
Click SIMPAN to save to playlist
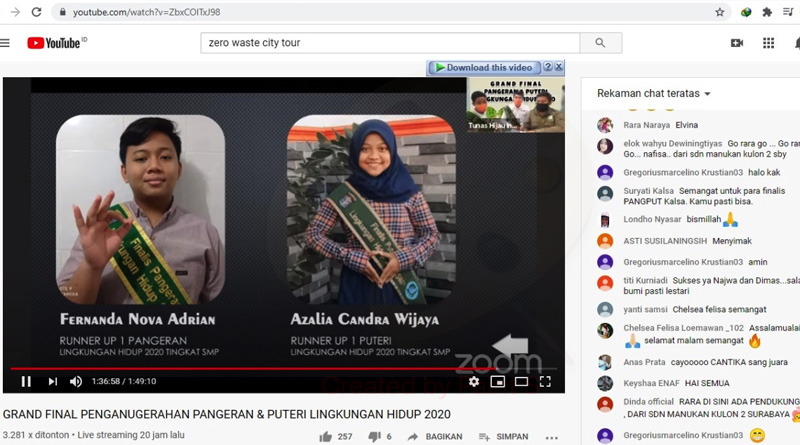504,437
